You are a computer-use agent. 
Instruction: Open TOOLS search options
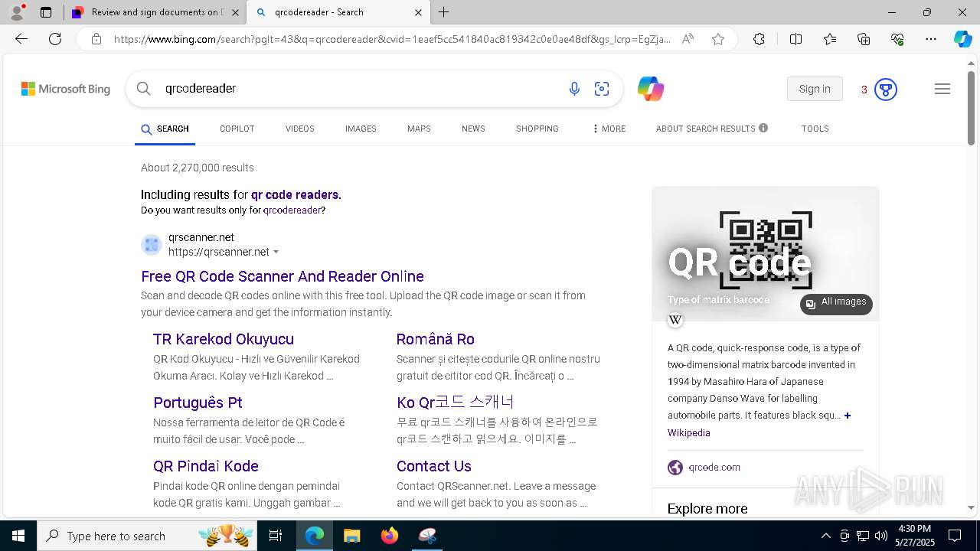tap(815, 129)
